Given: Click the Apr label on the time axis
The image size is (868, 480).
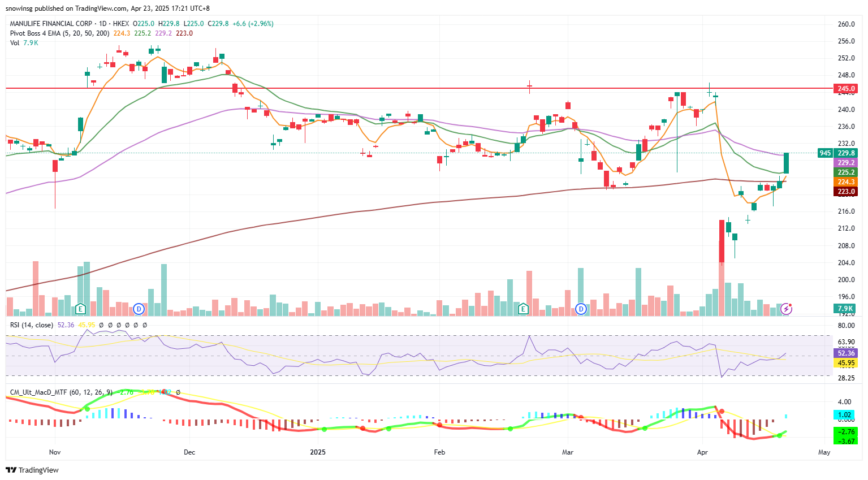Looking at the screenshot, I should click(702, 452).
